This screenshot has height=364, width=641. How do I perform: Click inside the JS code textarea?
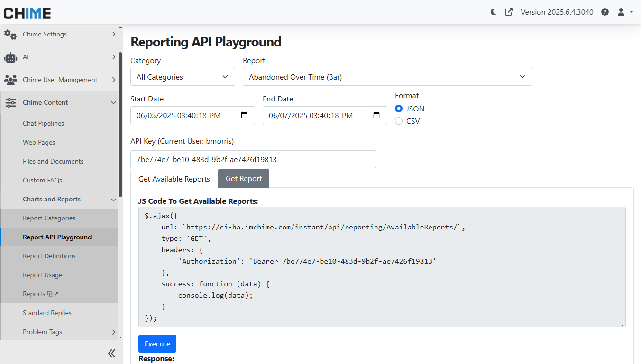(x=382, y=266)
